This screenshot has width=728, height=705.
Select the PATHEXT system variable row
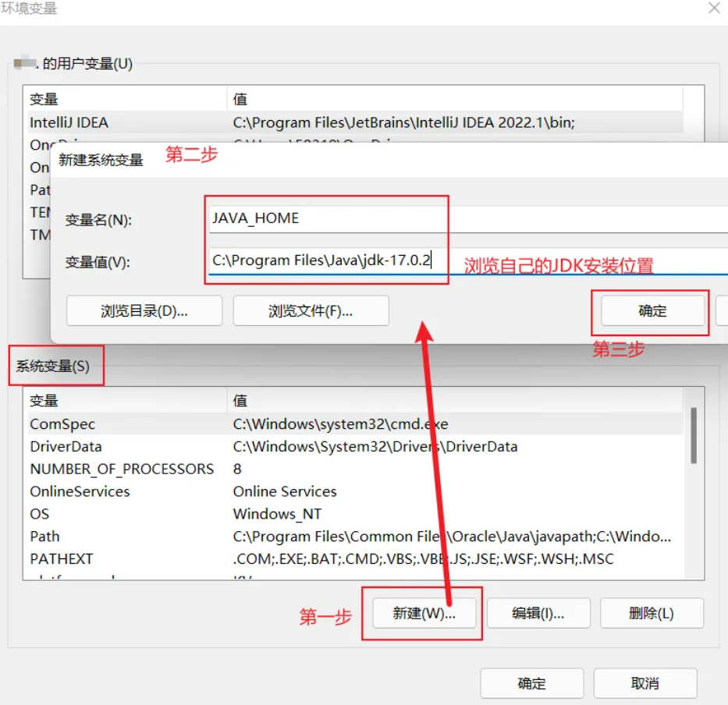(351, 559)
